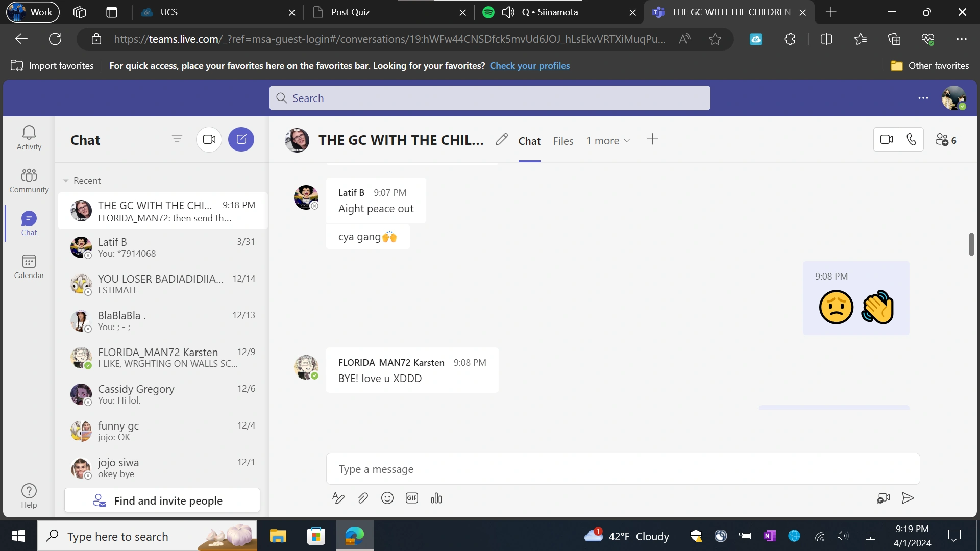Collapse the Recent conversations section
The width and height of the screenshot is (980, 551).
click(x=65, y=180)
